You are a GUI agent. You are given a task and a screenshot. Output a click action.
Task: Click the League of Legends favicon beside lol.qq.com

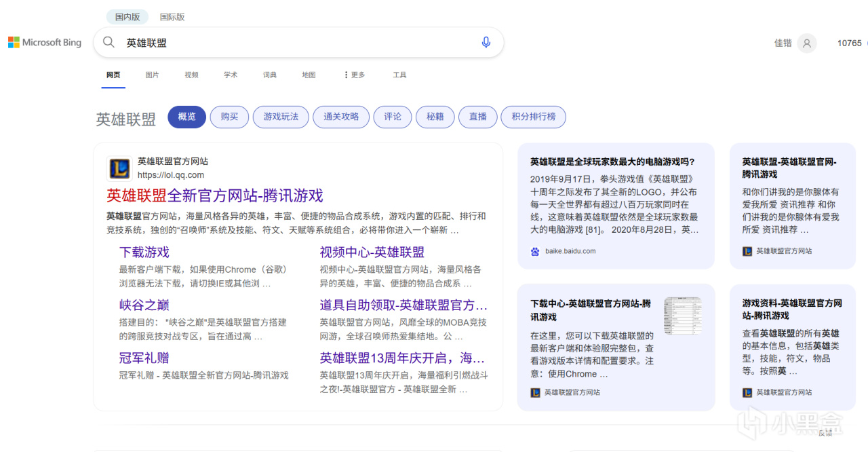click(119, 168)
